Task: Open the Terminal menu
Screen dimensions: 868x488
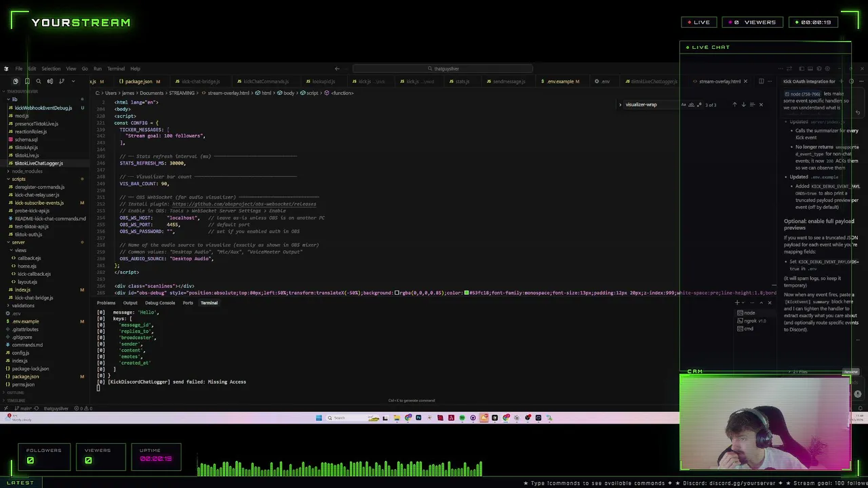Action: [116, 68]
